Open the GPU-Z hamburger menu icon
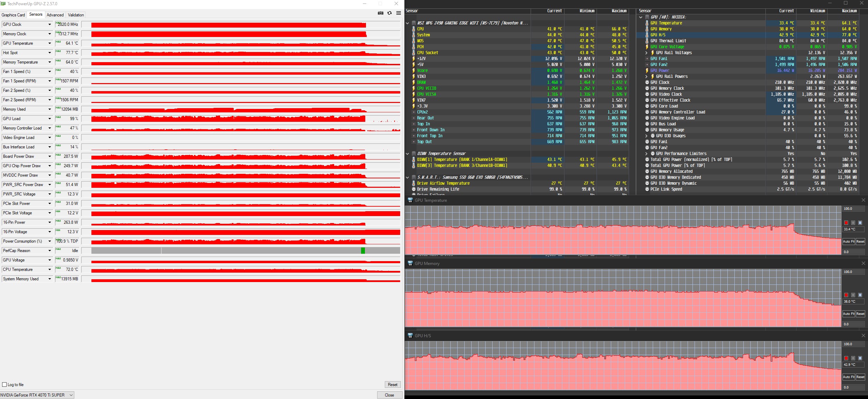The image size is (868, 399). tap(398, 13)
